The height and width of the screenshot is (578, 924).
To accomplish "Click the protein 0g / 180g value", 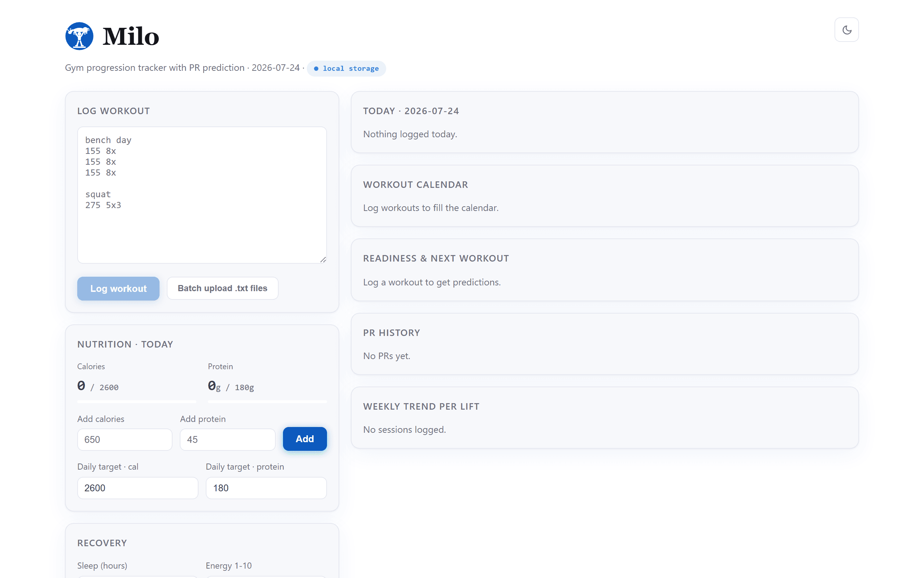I will 231,386.
